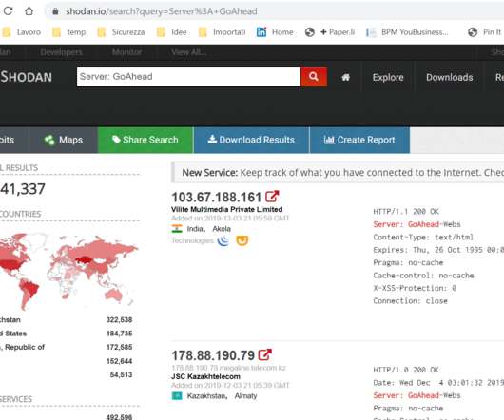
Task: Click country count 54,513
Action: click(x=121, y=374)
